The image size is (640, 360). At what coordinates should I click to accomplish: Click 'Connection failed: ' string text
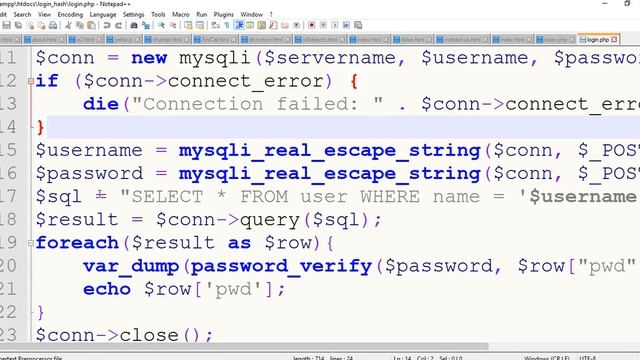coord(257,104)
